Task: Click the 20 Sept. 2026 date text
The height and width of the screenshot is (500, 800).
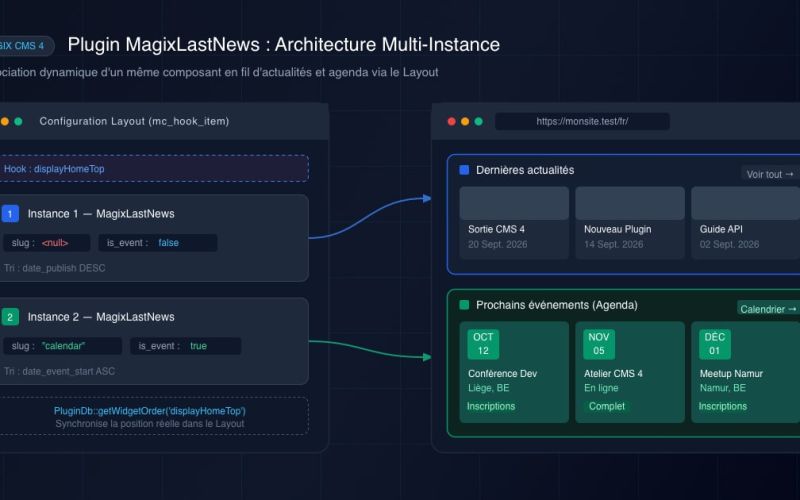Action: [497, 244]
